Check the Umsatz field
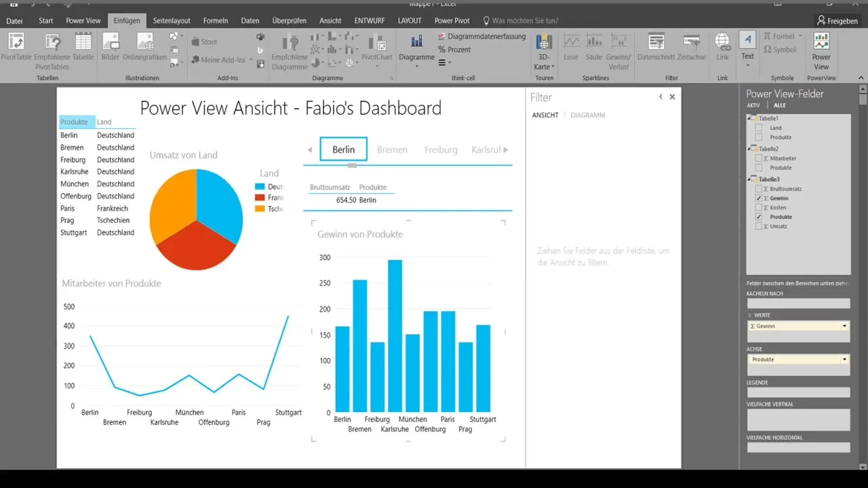Viewport: 868px width, 488px height. click(x=759, y=226)
